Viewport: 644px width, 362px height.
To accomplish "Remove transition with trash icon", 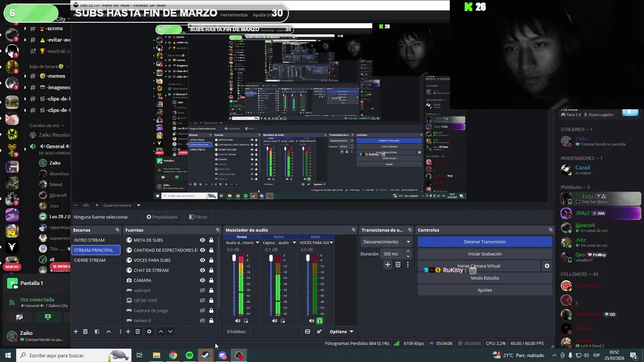I will pyautogui.click(x=397, y=264).
